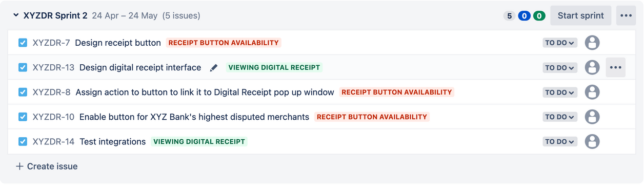Open the sprint more actions ellipsis menu

click(x=626, y=15)
